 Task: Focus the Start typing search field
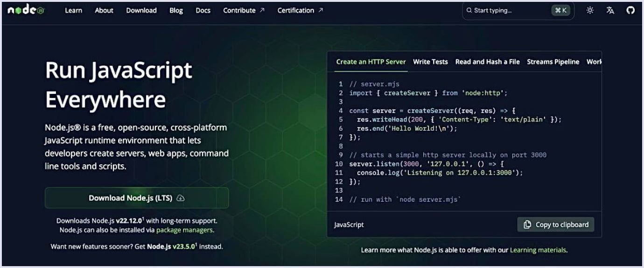518,10
